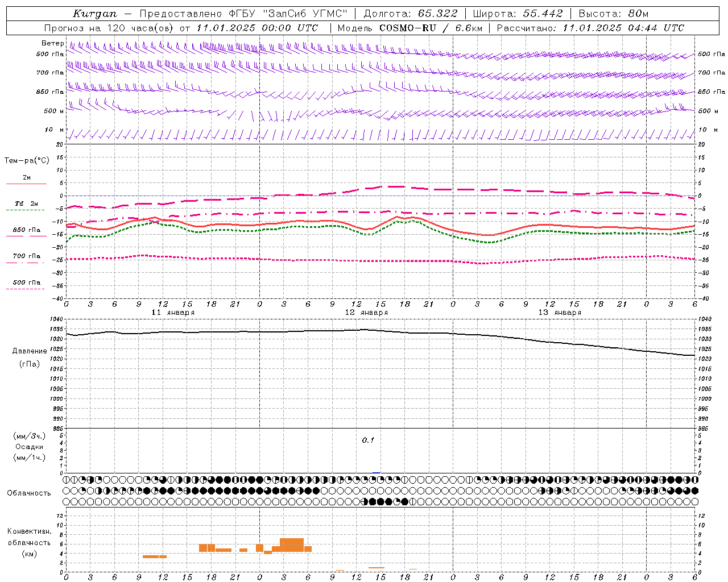
Task: Click the temperature axis label "Тем-ра(°C)"
Action: 27,160
